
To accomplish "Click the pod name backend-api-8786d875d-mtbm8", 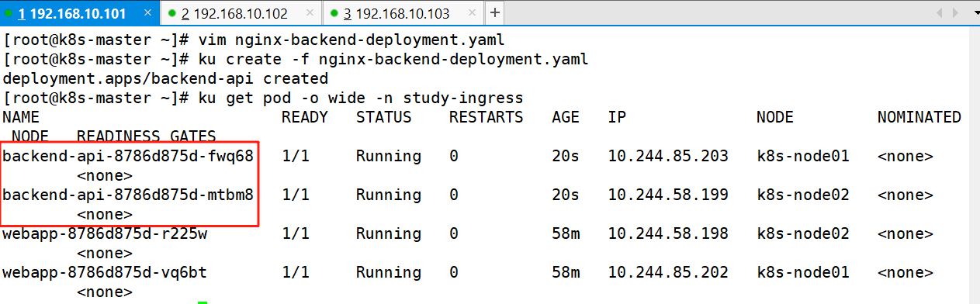I will [128, 195].
